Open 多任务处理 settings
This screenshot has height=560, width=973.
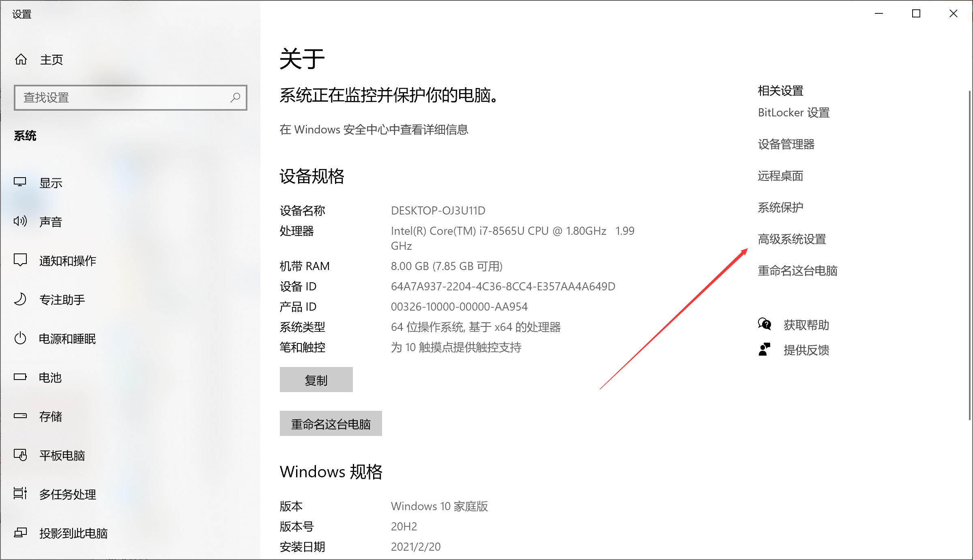pyautogui.click(x=67, y=494)
